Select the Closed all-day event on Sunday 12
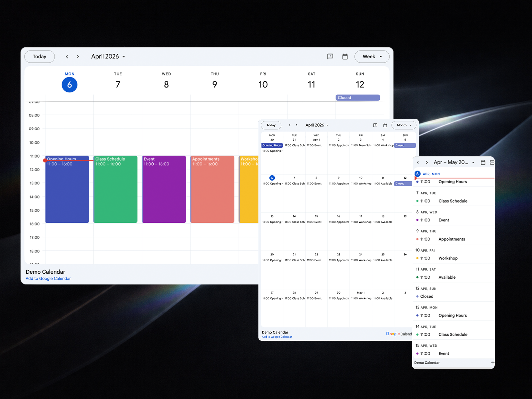 [357, 98]
